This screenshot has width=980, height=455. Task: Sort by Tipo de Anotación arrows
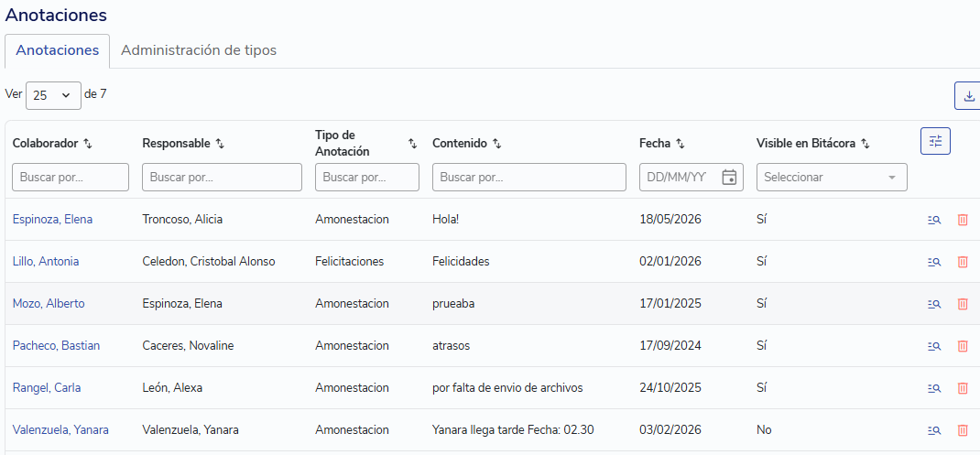tap(412, 144)
